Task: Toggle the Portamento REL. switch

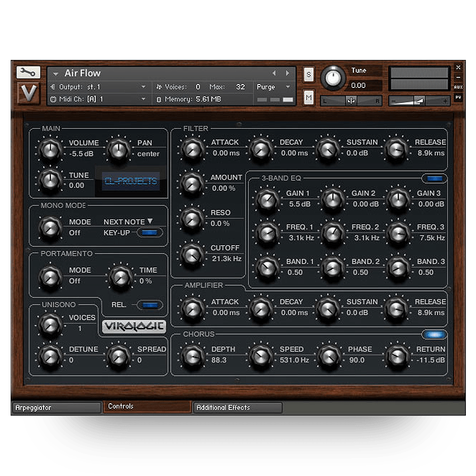Action: [150, 305]
